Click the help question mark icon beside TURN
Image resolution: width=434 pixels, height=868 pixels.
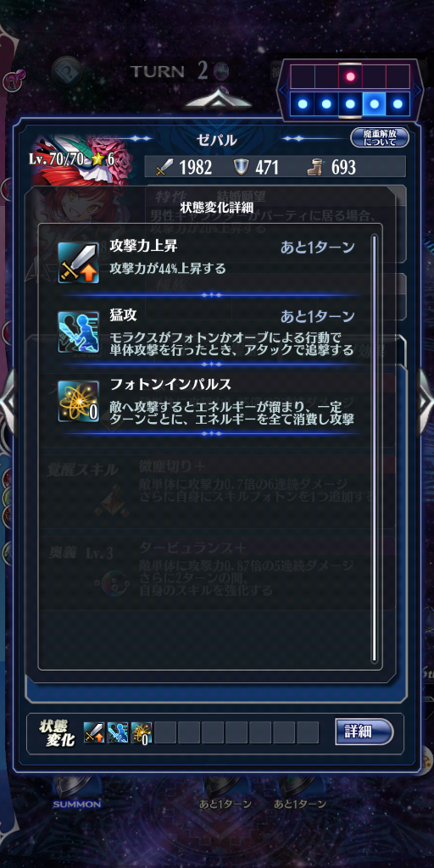point(67,71)
